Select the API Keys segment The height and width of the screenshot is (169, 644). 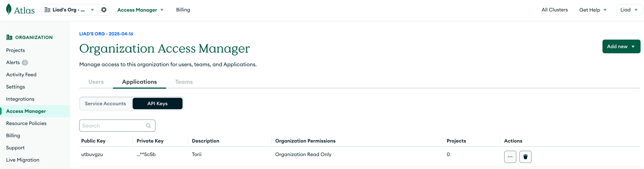pos(158,104)
